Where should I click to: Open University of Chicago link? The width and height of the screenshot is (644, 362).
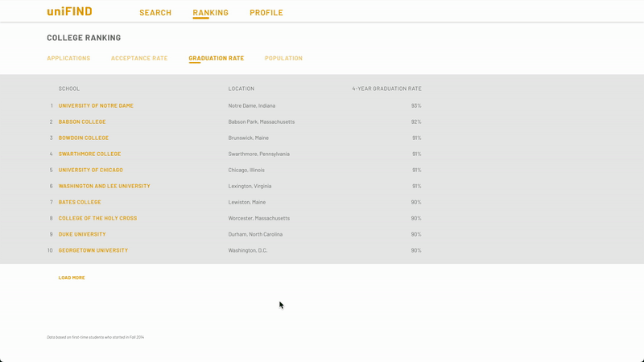click(90, 170)
